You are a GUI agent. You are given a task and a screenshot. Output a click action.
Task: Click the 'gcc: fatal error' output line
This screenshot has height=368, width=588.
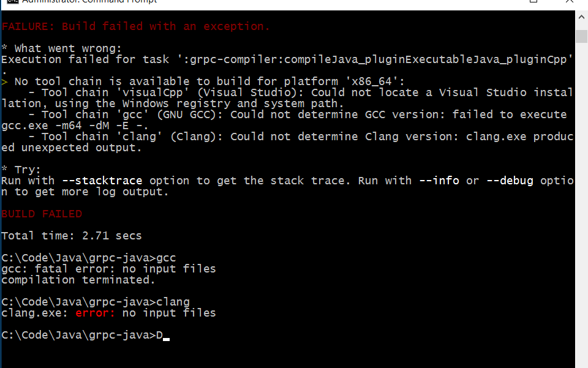point(109,269)
